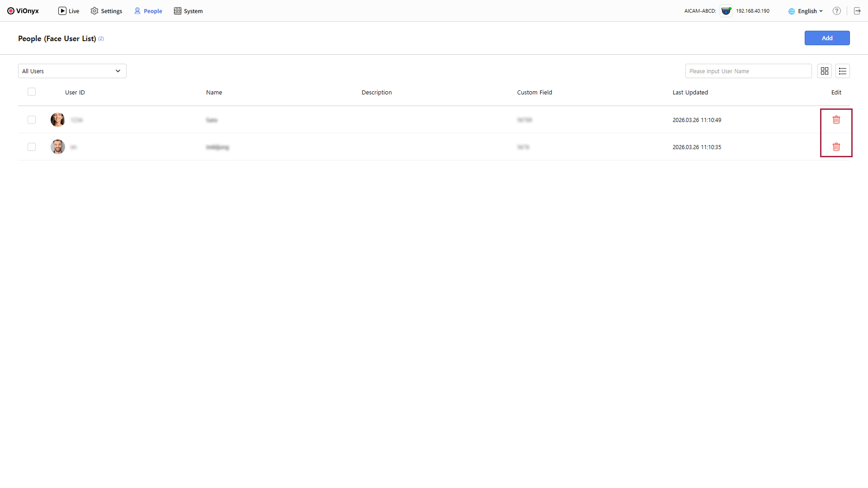
Task: Switch to grid view layout
Action: point(825,71)
